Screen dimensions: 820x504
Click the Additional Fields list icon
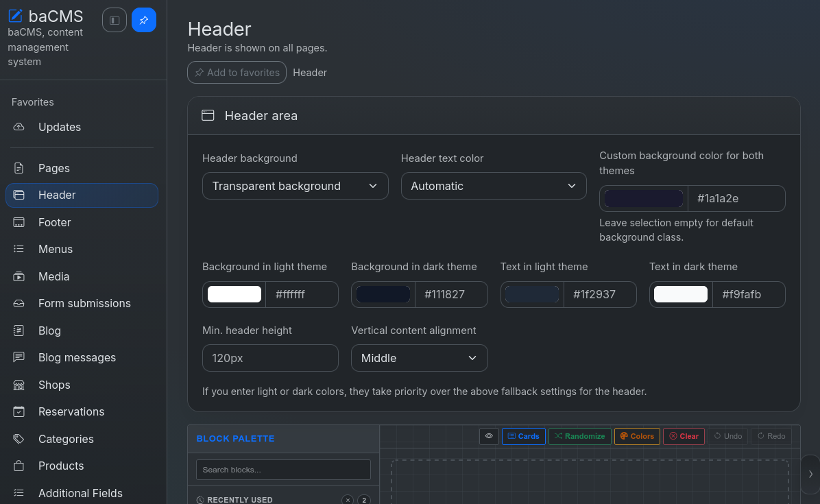tap(19, 492)
